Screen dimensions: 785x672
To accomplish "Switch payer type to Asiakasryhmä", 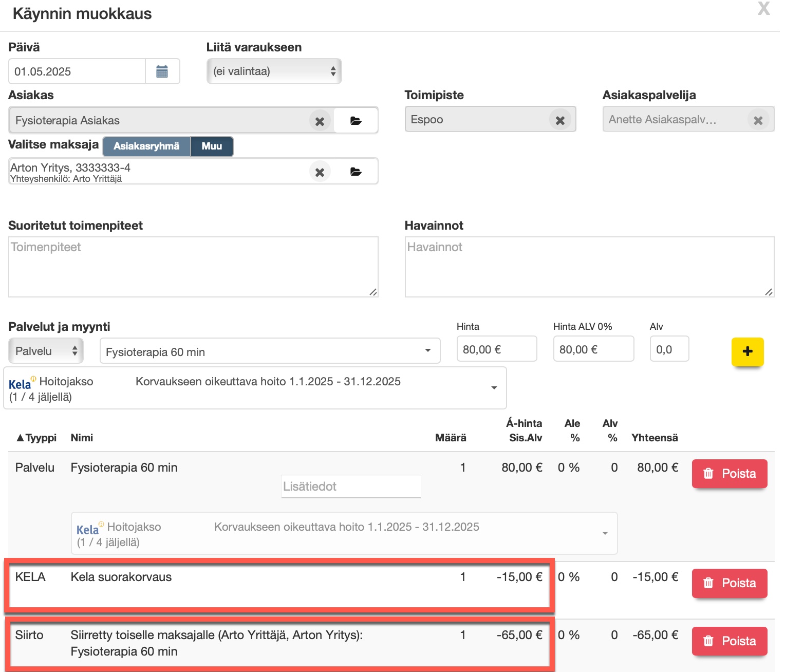I will (146, 146).
